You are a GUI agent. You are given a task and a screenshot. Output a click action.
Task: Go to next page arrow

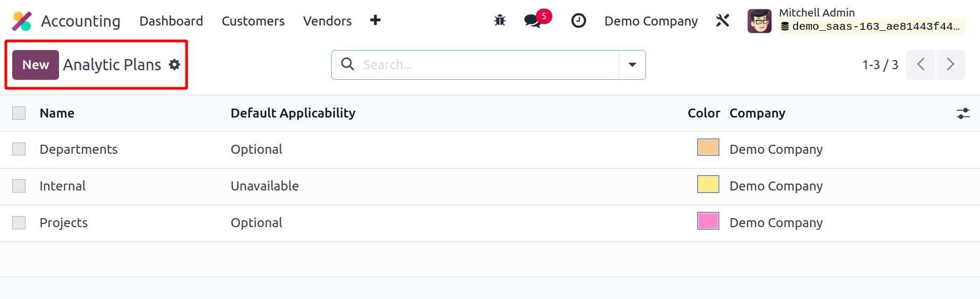(950, 65)
